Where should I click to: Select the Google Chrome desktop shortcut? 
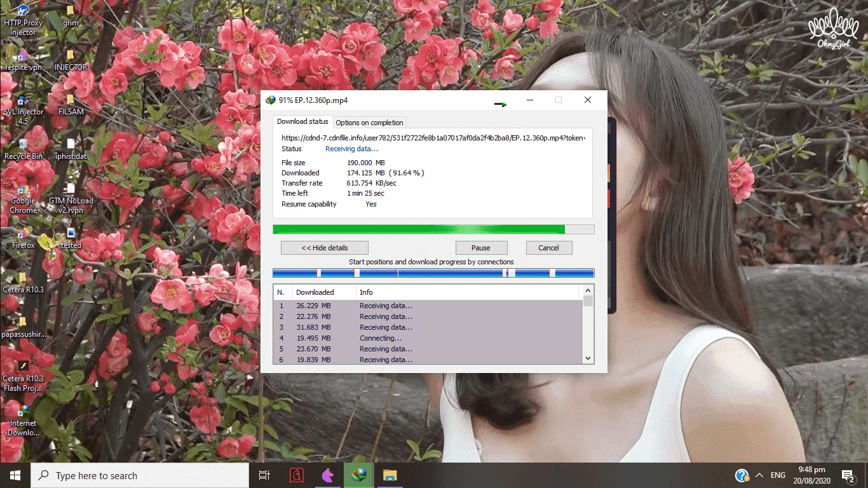tap(23, 198)
